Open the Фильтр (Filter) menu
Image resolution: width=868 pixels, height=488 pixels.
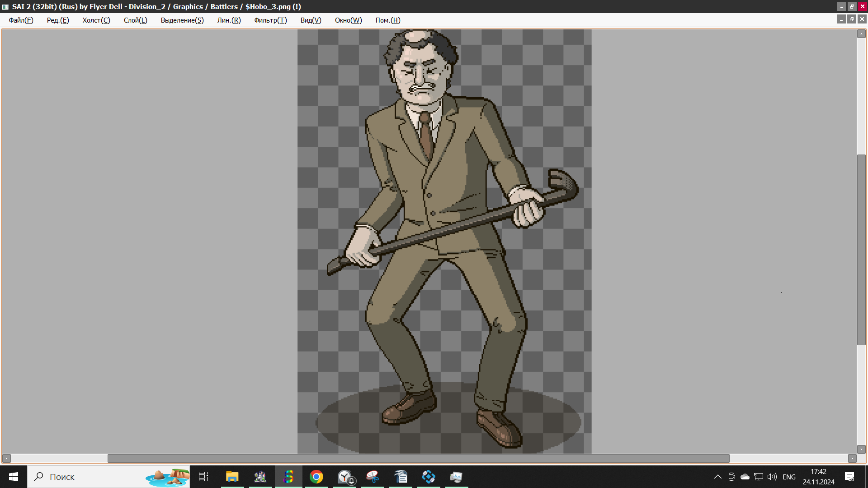[x=270, y=20]
